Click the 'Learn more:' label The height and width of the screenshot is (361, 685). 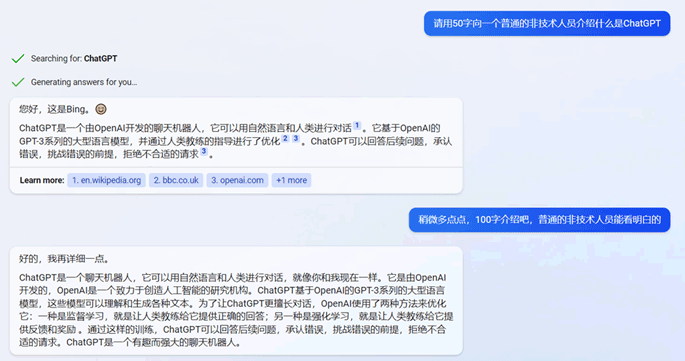point(42,180)
